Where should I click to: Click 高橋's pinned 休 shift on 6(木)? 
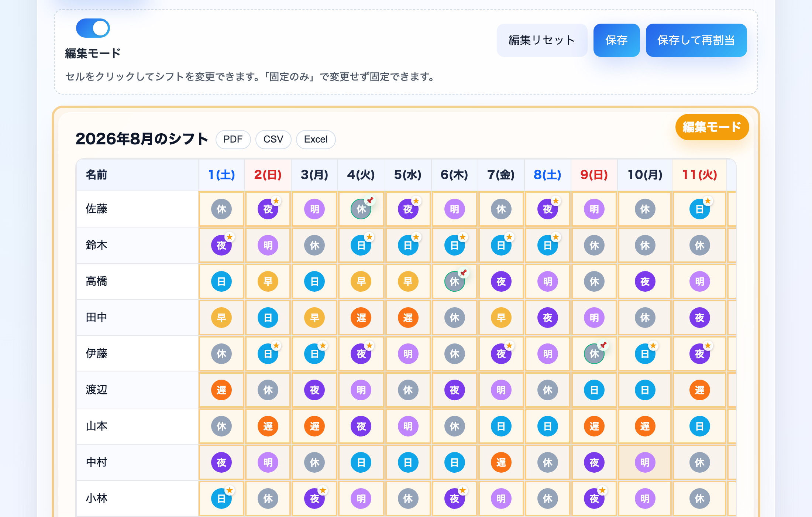click(455, 281)
